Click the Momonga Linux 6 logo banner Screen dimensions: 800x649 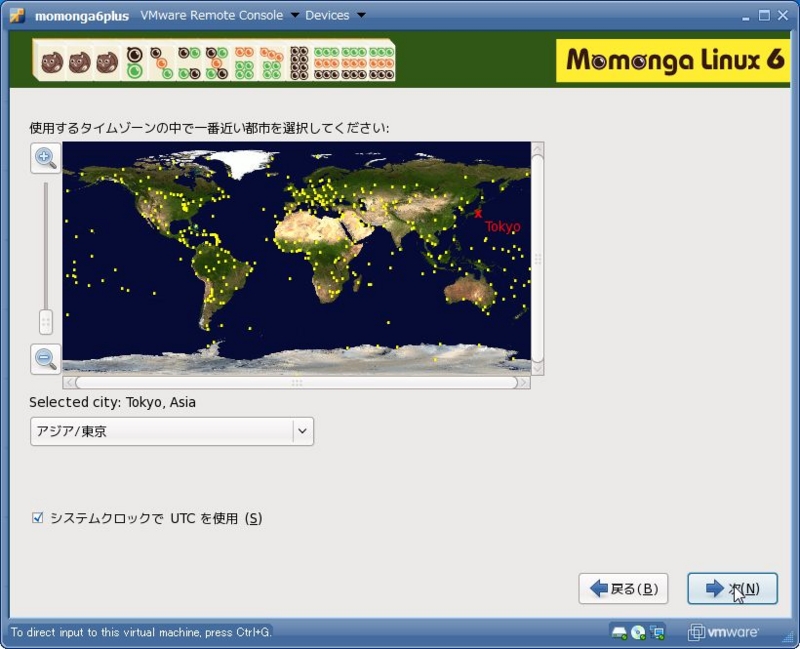click(x=672, y=60)
